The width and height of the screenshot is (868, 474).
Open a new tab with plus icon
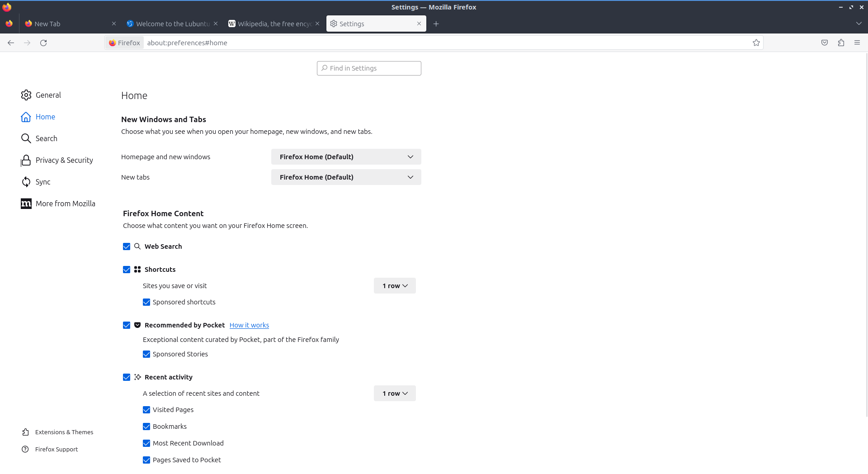436,24
